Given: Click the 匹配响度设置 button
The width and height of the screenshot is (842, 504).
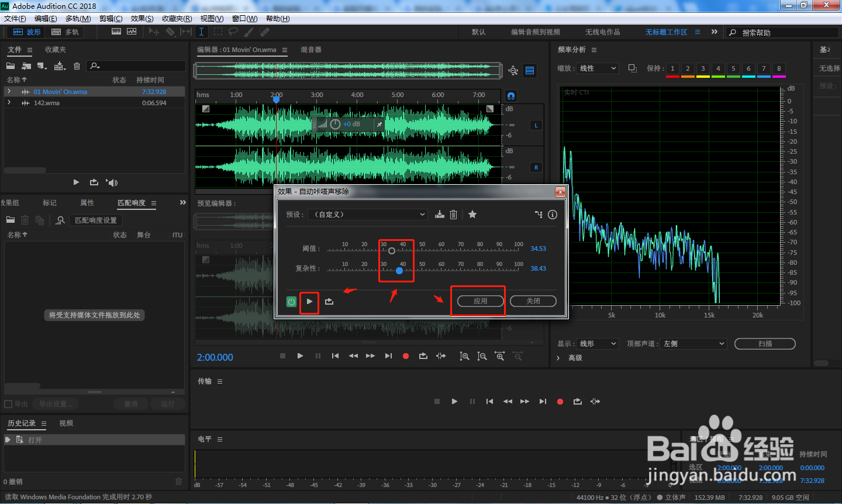Looking at the screenshot, I should (x=96, y=220).
